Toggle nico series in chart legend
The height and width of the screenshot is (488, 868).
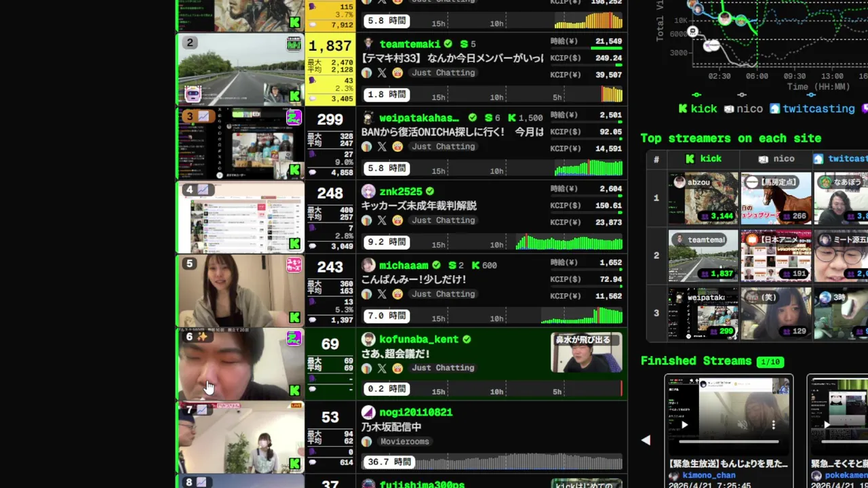click(743, 108)
